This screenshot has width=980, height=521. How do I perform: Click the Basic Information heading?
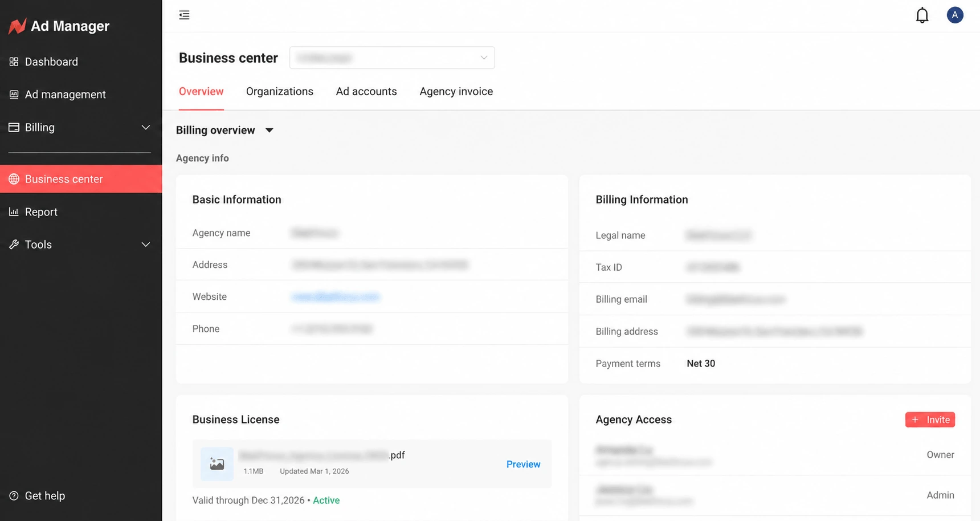pos(236,200)
